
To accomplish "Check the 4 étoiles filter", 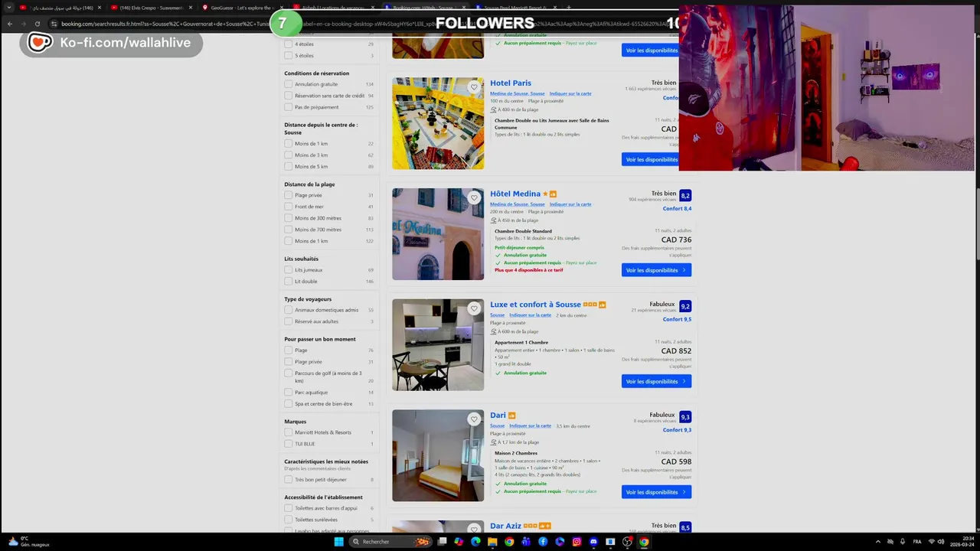I will (289, 44).
